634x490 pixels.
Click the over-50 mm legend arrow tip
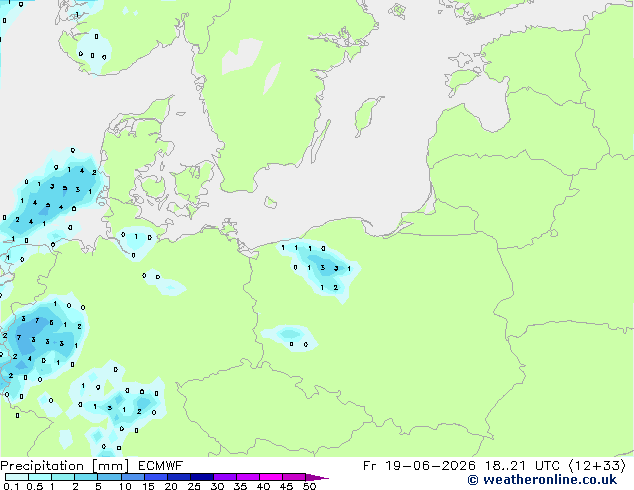tap(317, 477)
